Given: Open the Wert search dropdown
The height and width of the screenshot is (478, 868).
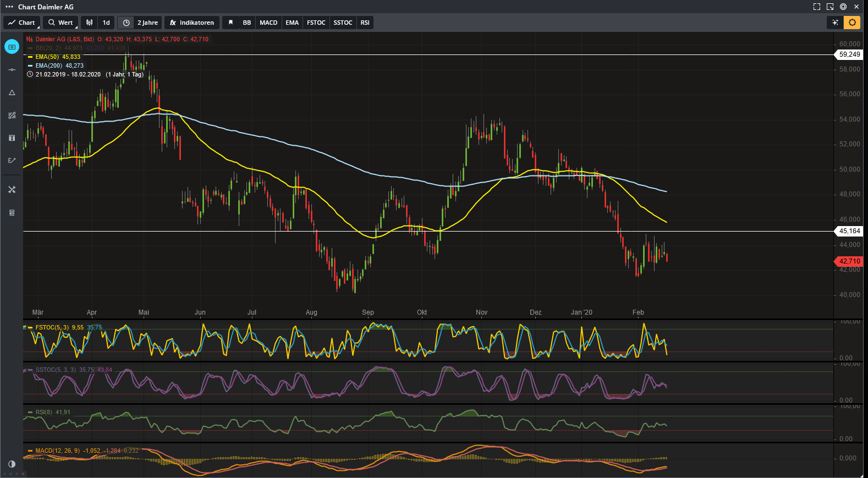Looking at the screenshot, I should click(x=61, y=23).
